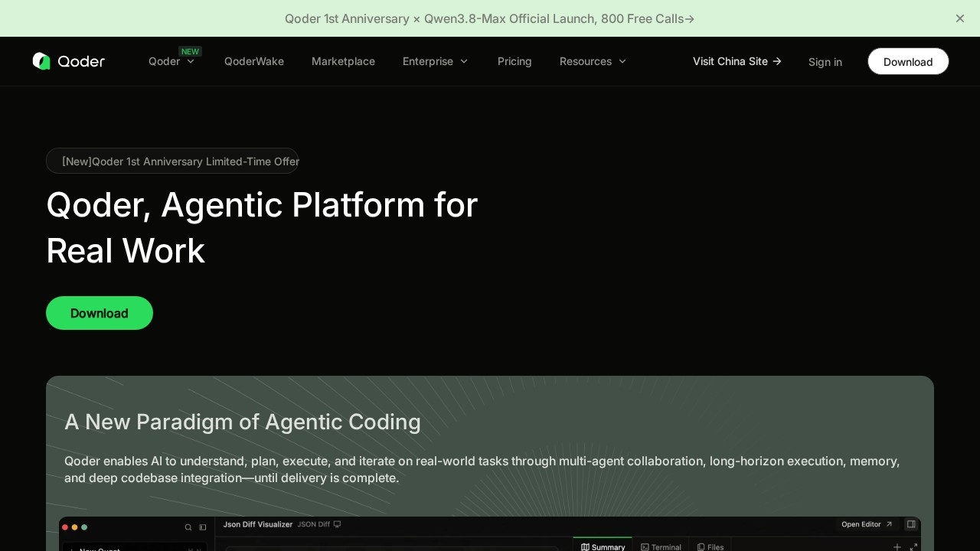Expand the Resources dropdown menu
This screenshot has width=980, height=551.
coord(593,61)
